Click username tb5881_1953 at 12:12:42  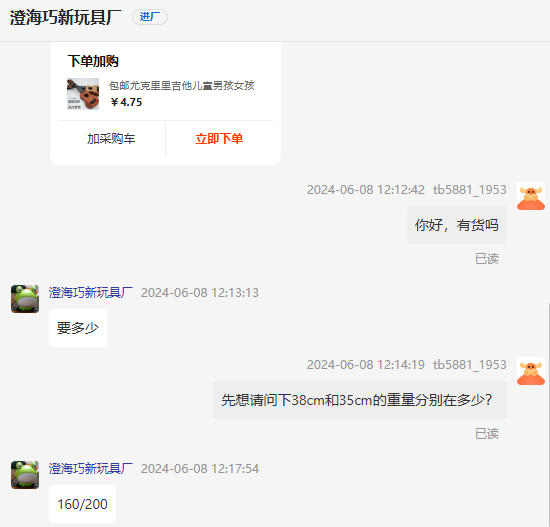(470, 190)
